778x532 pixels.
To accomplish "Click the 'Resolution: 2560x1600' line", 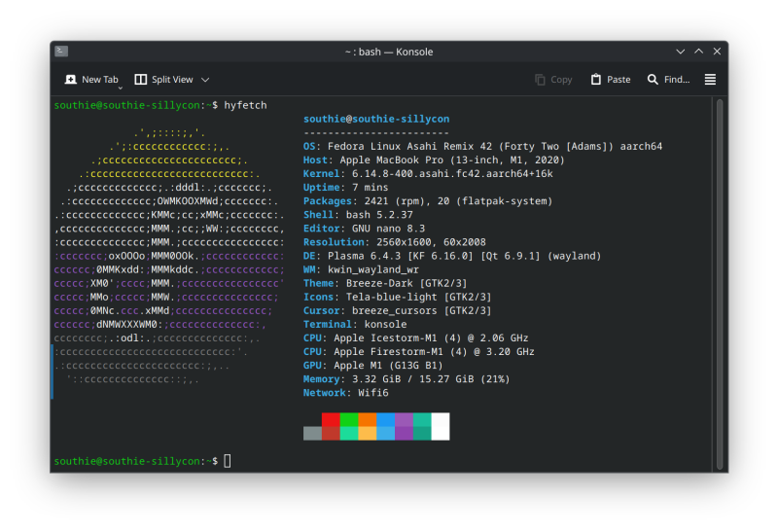I will click(x=395, y=242).
